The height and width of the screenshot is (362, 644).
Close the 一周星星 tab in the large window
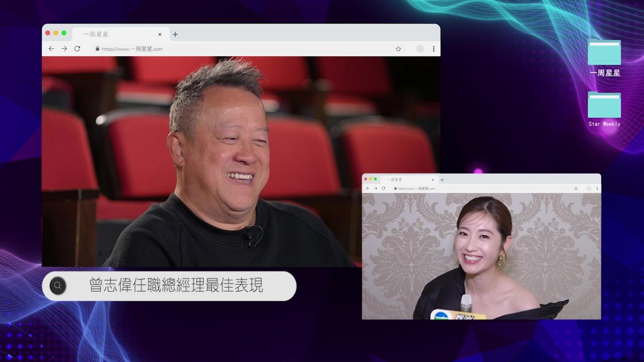pyautogui.click(x=160, y=34)
